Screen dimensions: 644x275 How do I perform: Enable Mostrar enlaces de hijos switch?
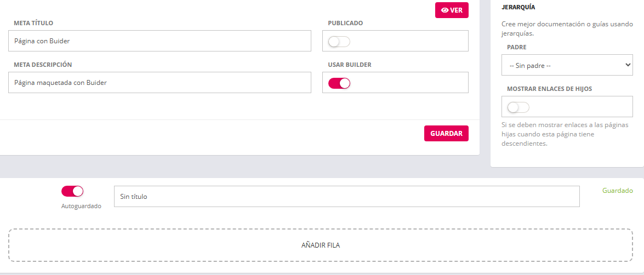[518, 107]
